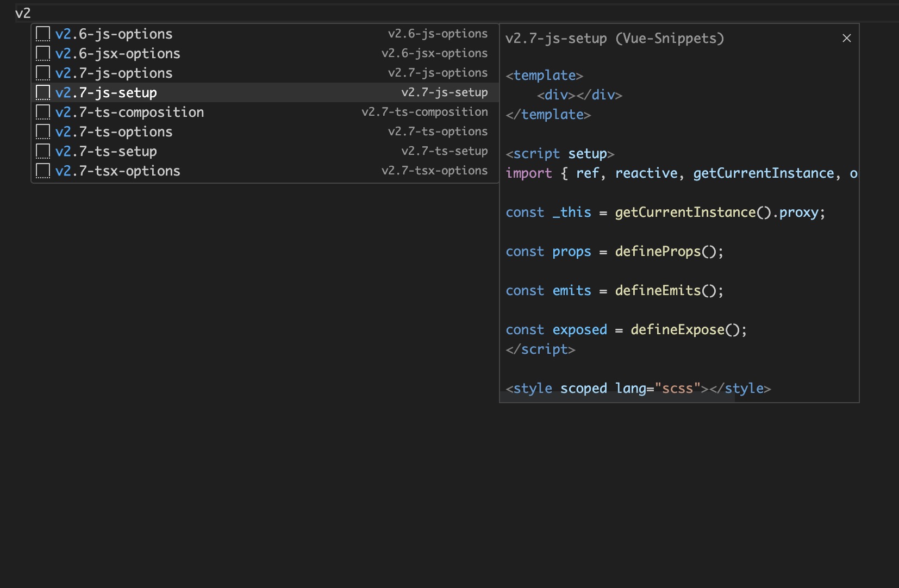
Task: Click the snippet icon beside v2.7-js-options
Action: click(x=43, y=73)
